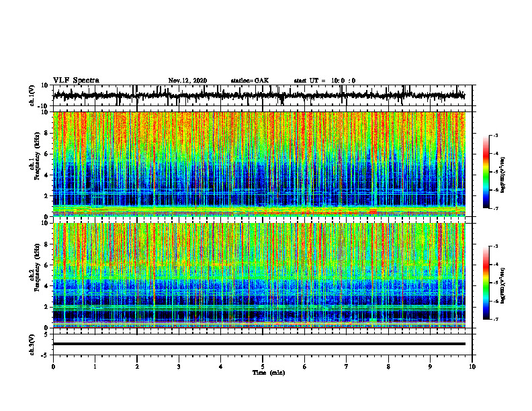
Task: Click time axis tick label "9"
Action: point(430,367)
